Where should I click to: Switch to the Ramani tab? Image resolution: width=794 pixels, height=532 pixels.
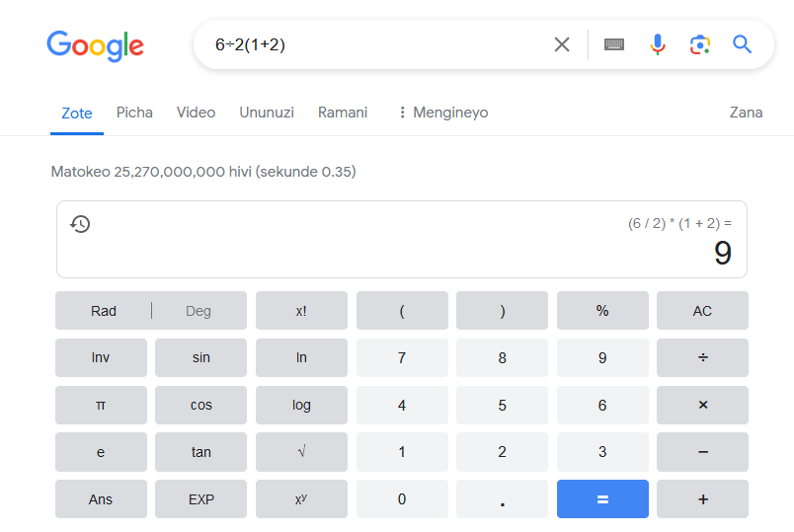click(343, 113)
